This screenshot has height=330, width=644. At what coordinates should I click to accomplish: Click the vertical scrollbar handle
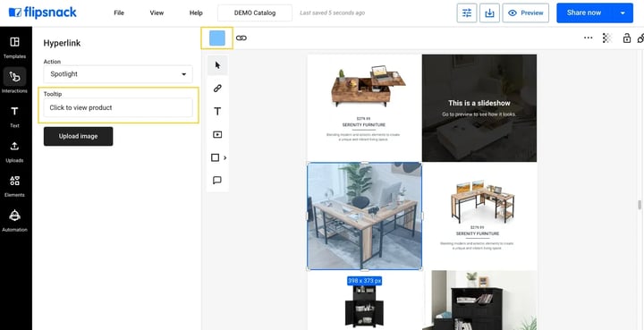tap(639, 205)
